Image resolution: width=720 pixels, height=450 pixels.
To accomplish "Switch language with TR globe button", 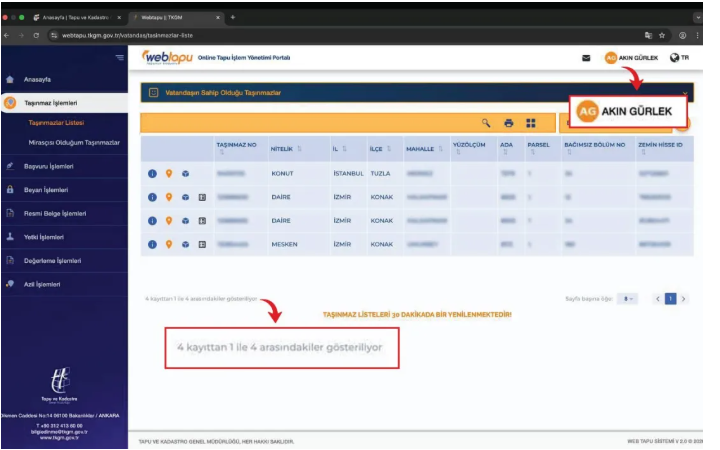I will click(681, 58).
